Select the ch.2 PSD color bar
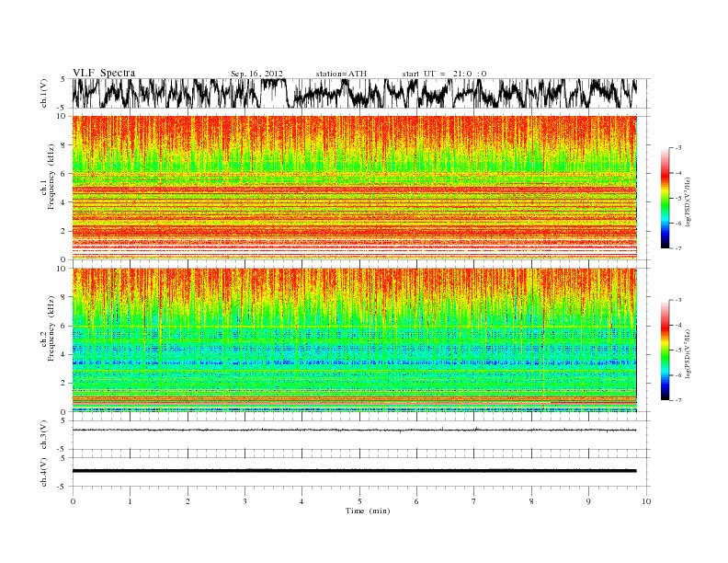The height and width of the screenshot is (563, 728). [665, 350]
